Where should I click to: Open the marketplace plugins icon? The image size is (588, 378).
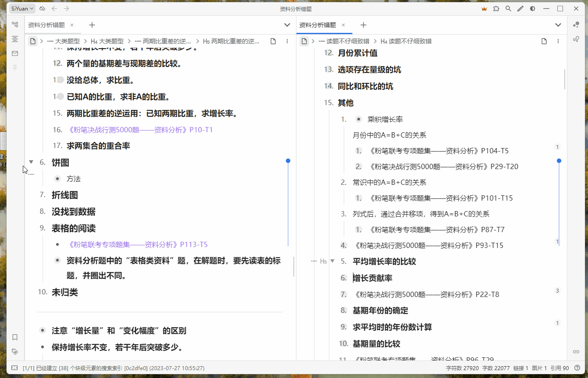click(496, 8)
